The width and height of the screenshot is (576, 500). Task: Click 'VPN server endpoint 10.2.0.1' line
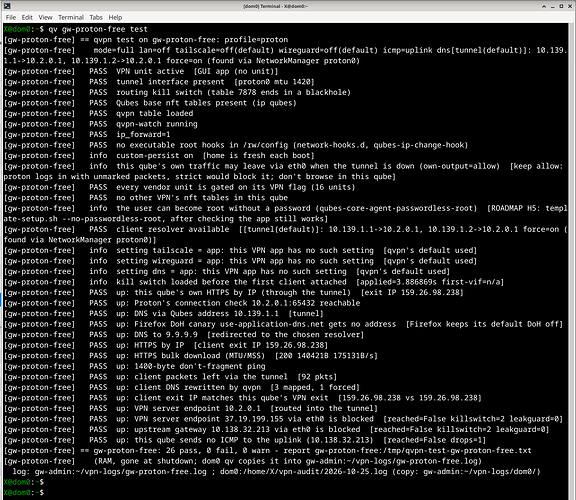click(x=191, y=409)
